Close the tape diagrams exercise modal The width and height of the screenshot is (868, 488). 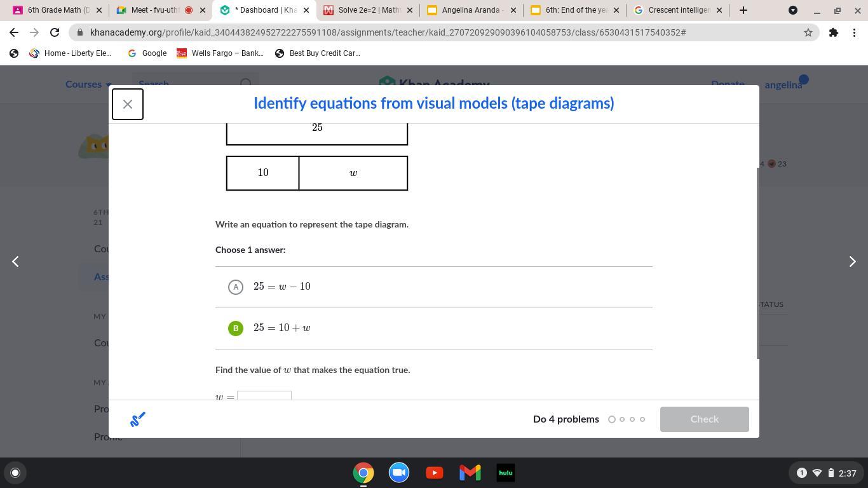pyautogui.click(x=128, y=104)
